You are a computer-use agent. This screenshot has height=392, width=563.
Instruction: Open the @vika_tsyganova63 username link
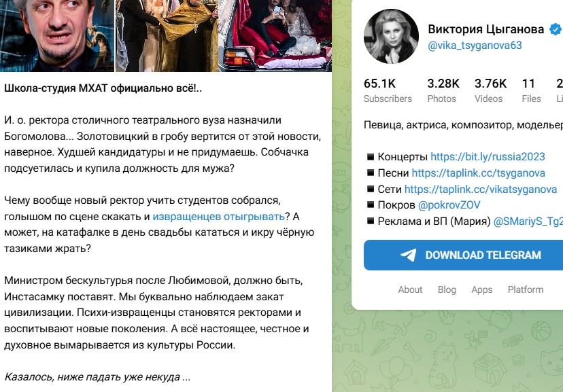click(x=475, y=46)
